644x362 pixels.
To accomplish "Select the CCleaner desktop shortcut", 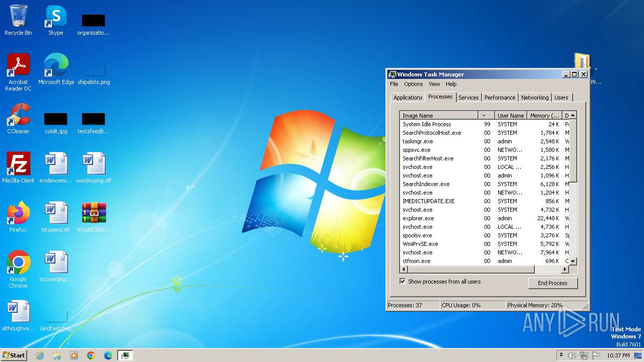I will [18, 119].
